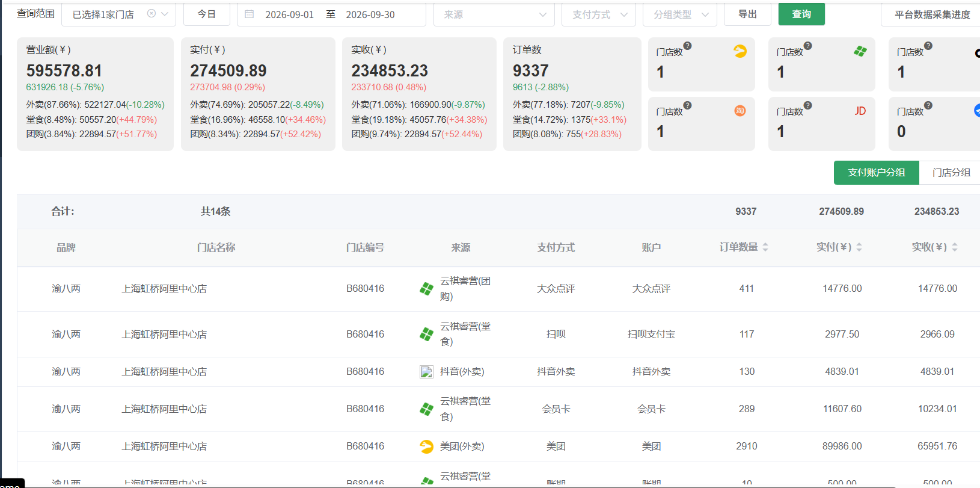980x488 pixels.
Task: Click the clear icon in the store selector
Action: [x=152, y=13]
